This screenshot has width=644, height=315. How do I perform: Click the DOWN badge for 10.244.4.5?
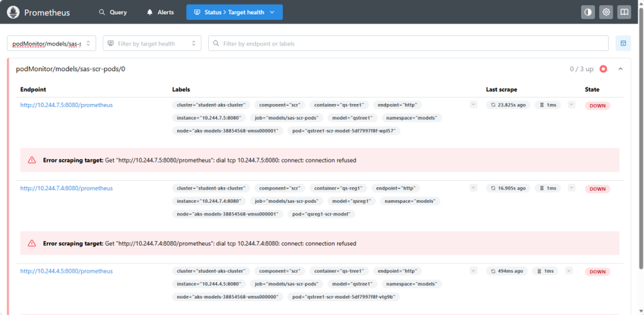[598, 272]
